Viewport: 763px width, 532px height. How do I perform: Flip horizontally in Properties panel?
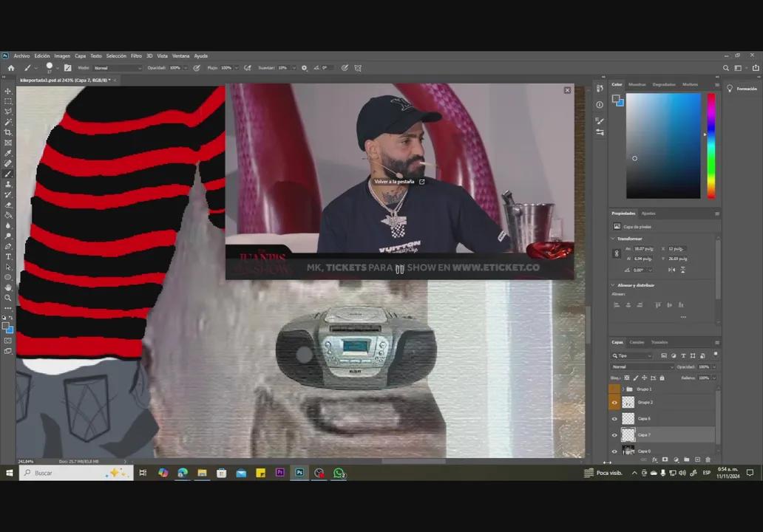point(672,270)
